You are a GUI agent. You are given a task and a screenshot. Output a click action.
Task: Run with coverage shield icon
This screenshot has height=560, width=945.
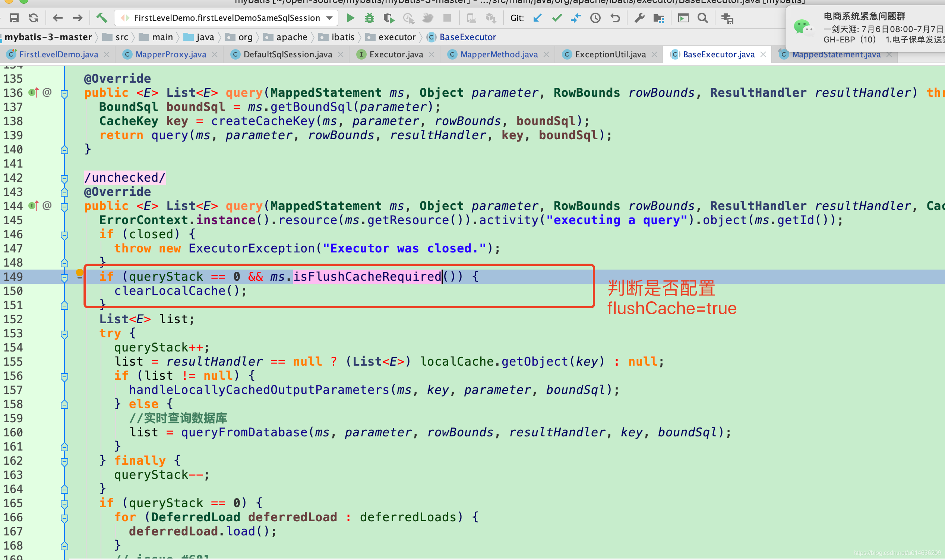pyautogui.click(x=389, y=18)
